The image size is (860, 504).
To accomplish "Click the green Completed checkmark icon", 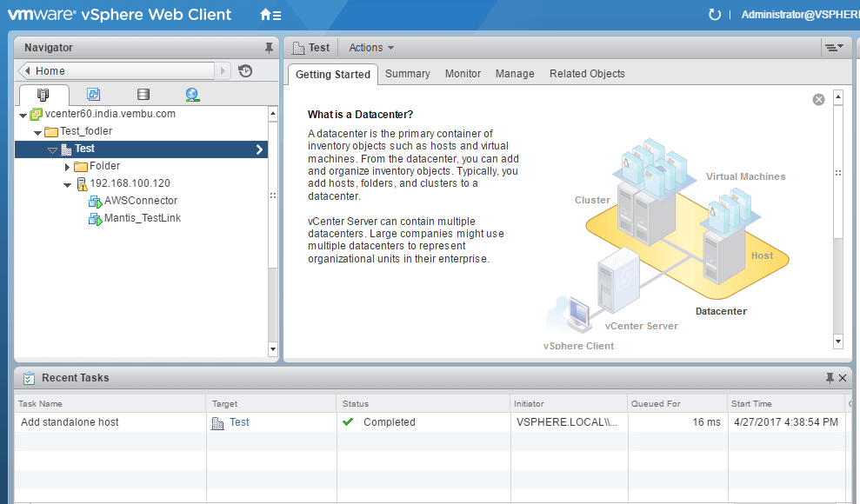I will (x=348, y=421).
